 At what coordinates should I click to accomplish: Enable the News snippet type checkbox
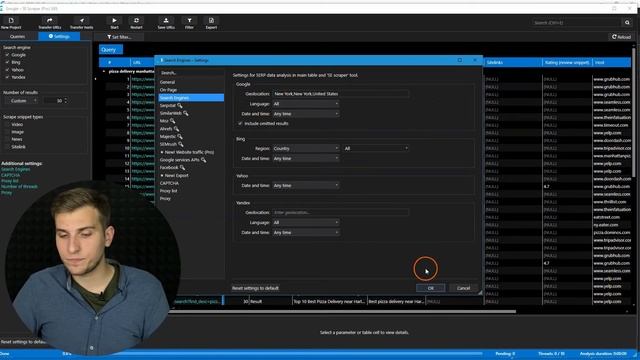(x=7, y=139)
